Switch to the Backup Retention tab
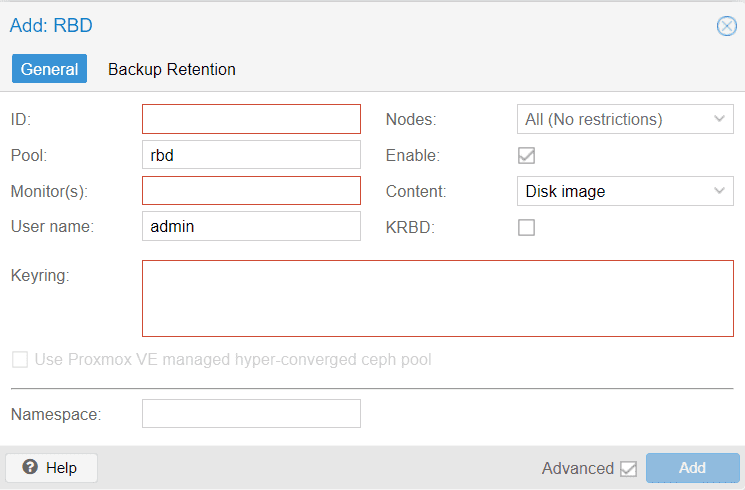 172,69
